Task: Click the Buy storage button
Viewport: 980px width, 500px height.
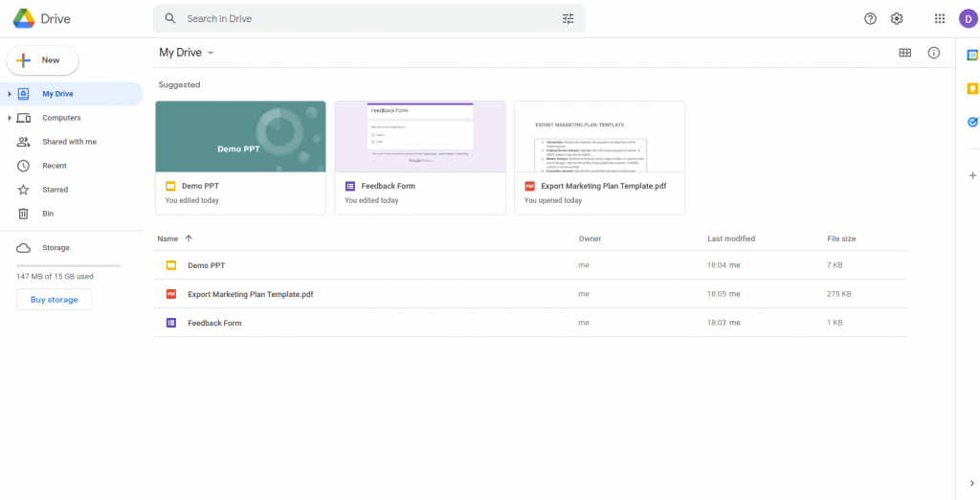Action: (54, 300)
